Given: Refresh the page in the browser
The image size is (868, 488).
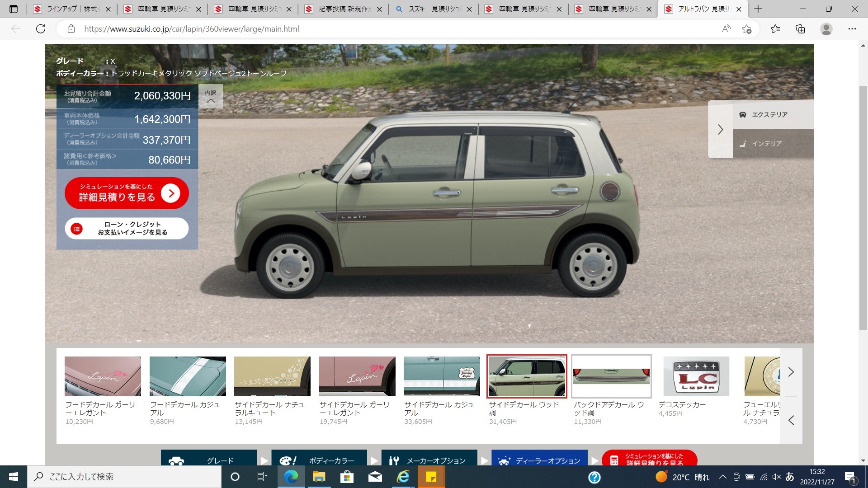Looking at the screenshot, I should 41,29.
